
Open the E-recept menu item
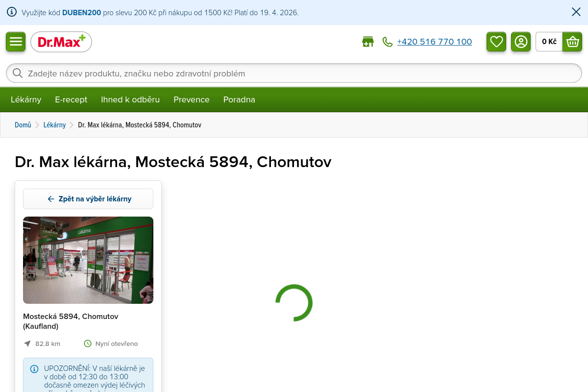[x=71, y=99]
